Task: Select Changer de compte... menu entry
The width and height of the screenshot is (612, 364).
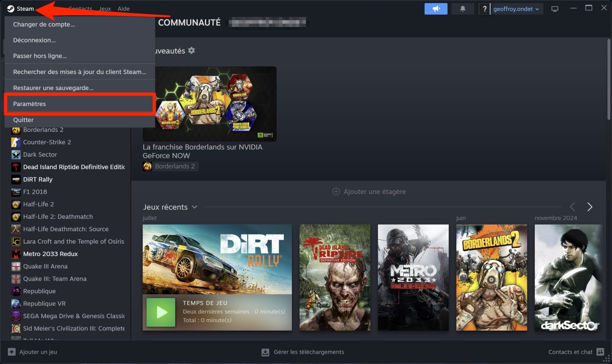Action: click(x=80, y=24)
